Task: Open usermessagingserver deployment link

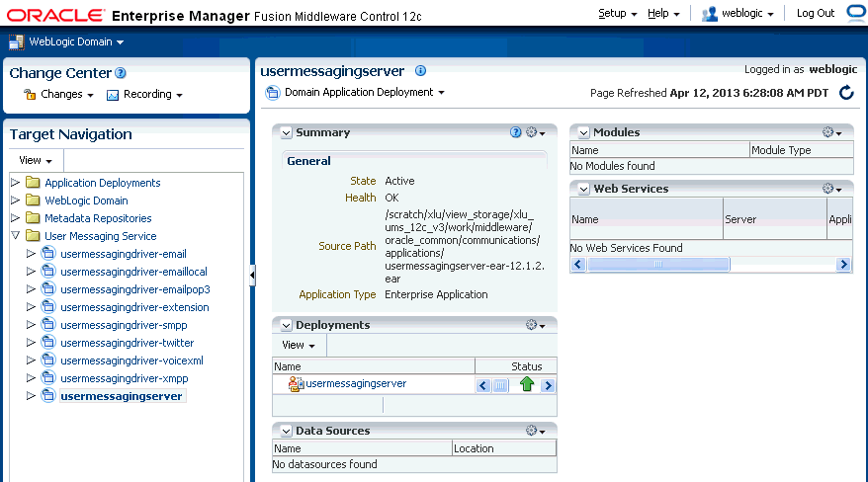Action: pyautogui.click(x=356, y=383)
